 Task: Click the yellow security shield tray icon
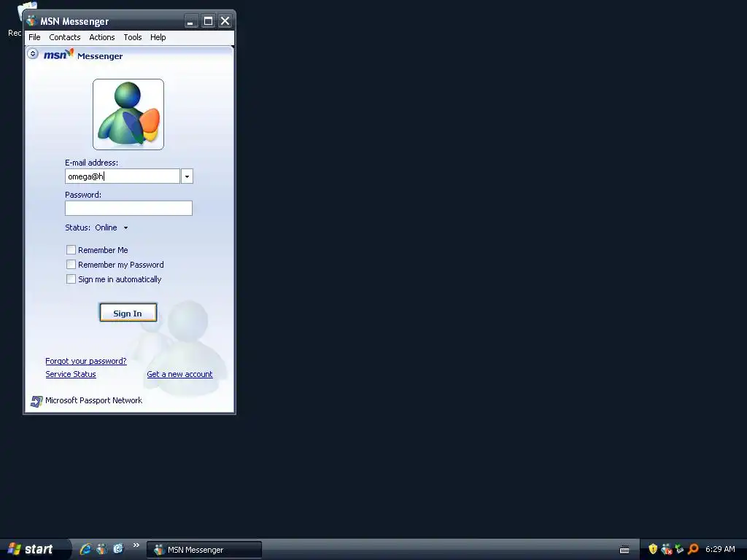(653, 549)
